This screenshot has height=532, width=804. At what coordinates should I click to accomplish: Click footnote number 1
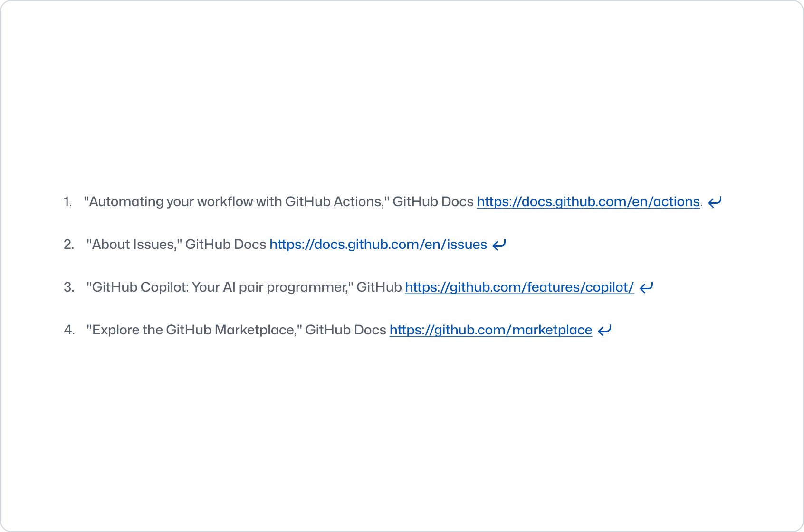click(67, 202)
